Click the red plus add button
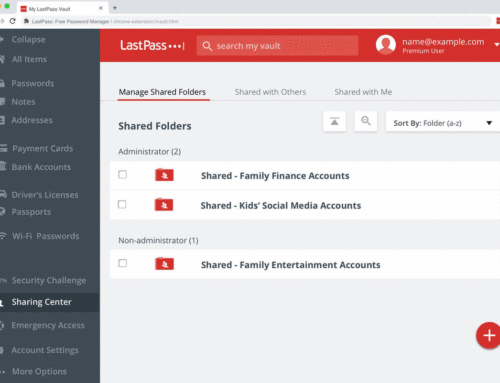 tap(488, 335)
